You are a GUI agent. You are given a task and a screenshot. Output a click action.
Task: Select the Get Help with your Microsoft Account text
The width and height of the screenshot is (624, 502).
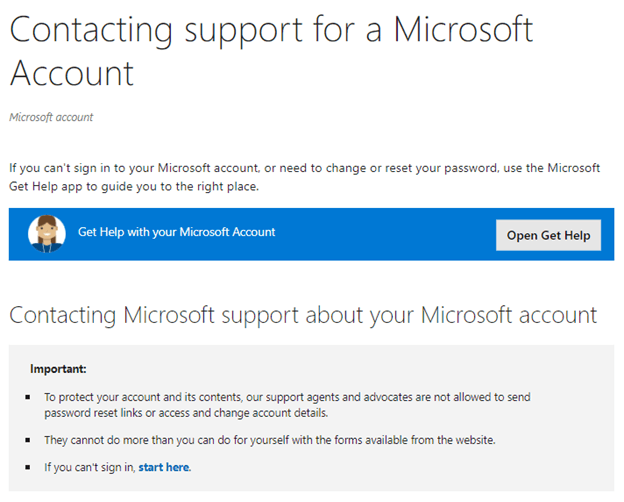tap(176, 232)
